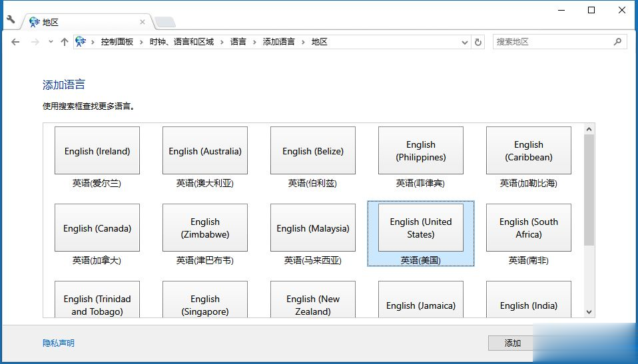The image size is (638, 364).
Task: Click the 英语(南非) caption
Action: coord(529,260)
